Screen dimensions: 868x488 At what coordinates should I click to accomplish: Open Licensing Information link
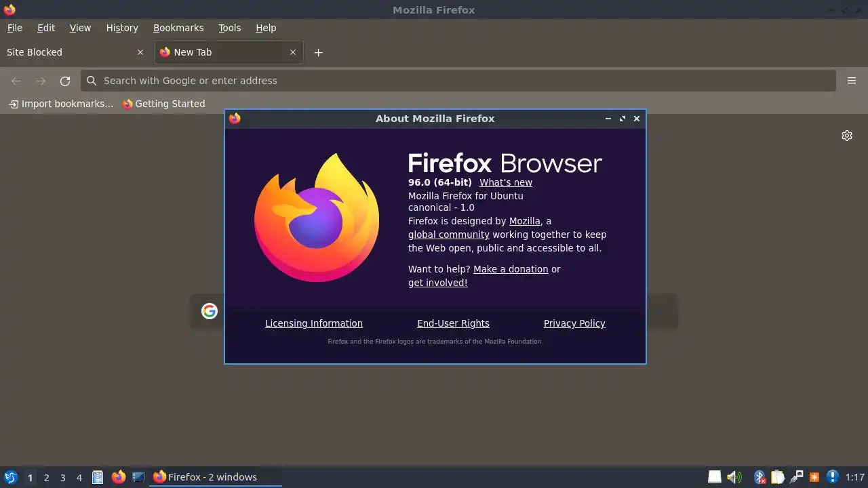tap(314, 323)
